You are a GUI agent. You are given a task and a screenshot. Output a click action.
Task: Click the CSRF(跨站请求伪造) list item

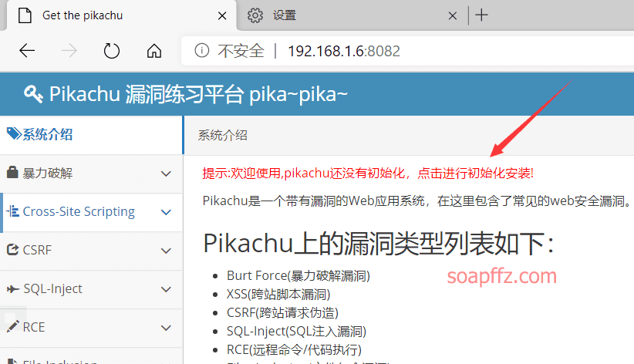[282, 312]
